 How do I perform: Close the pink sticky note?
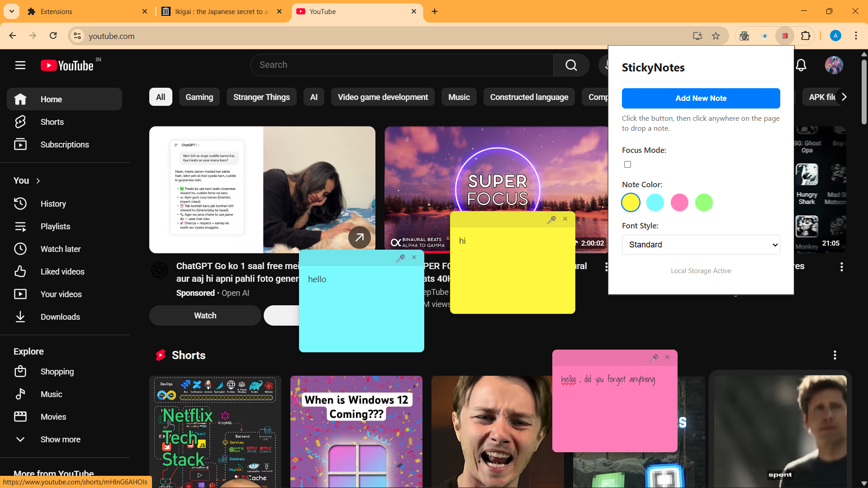click(667, 357)
